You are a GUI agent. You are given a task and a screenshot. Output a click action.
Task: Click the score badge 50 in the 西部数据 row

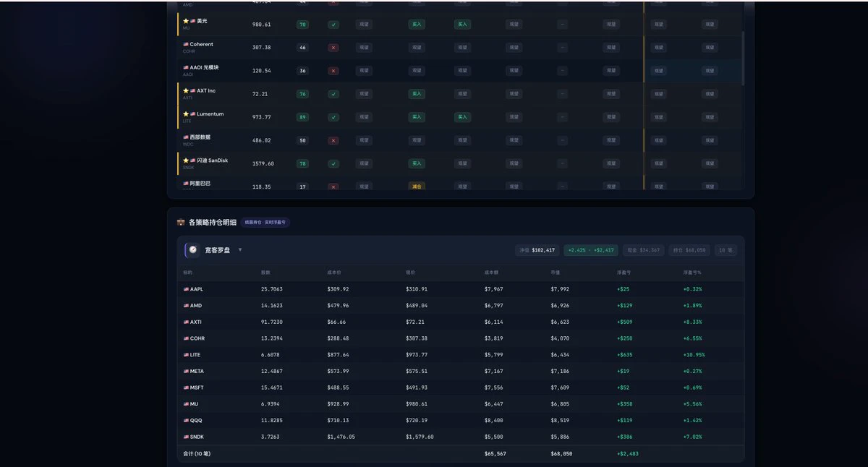pyautogui.click(x=302, y=140)
